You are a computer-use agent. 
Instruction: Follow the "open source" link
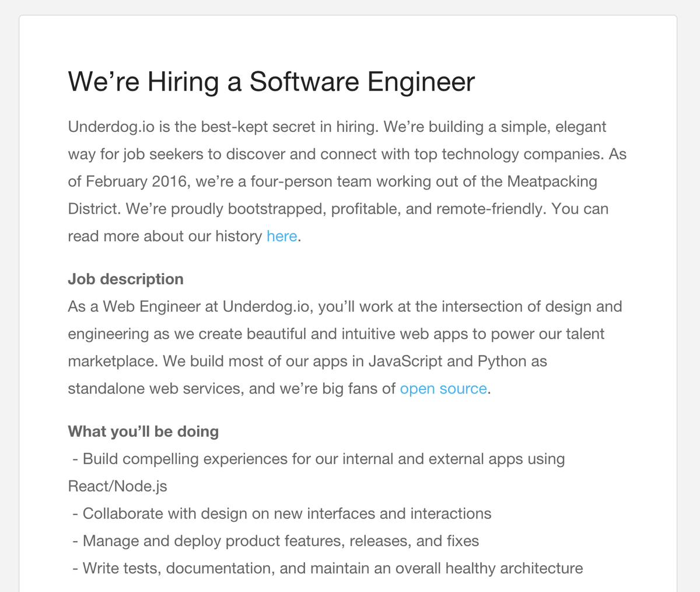(443, 389)
